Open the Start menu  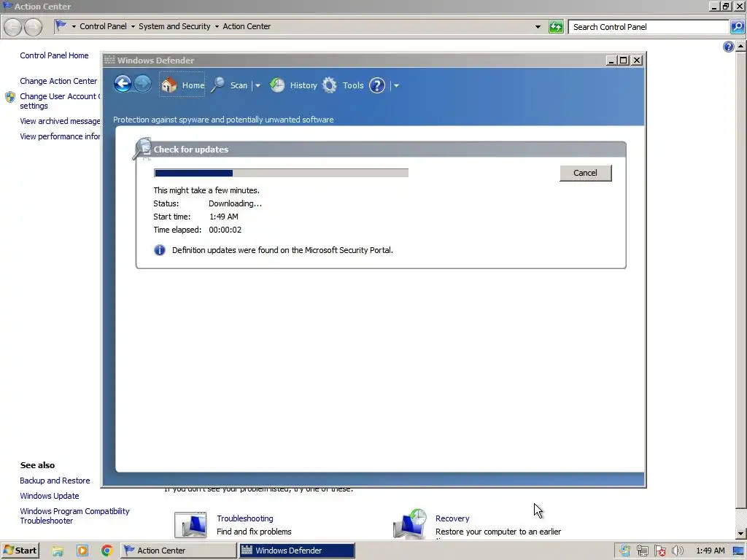[x=20, y=551]
